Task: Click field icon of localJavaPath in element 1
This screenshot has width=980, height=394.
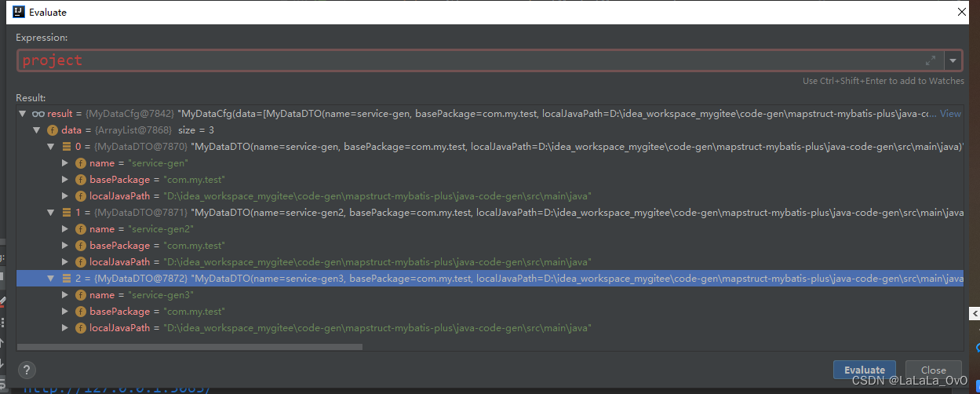Action: tap(81, 262)
